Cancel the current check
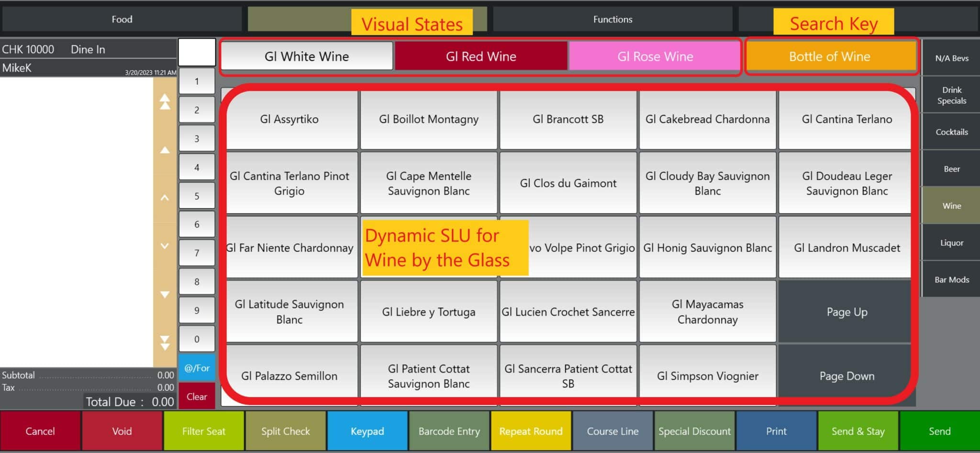 [40, 431]
